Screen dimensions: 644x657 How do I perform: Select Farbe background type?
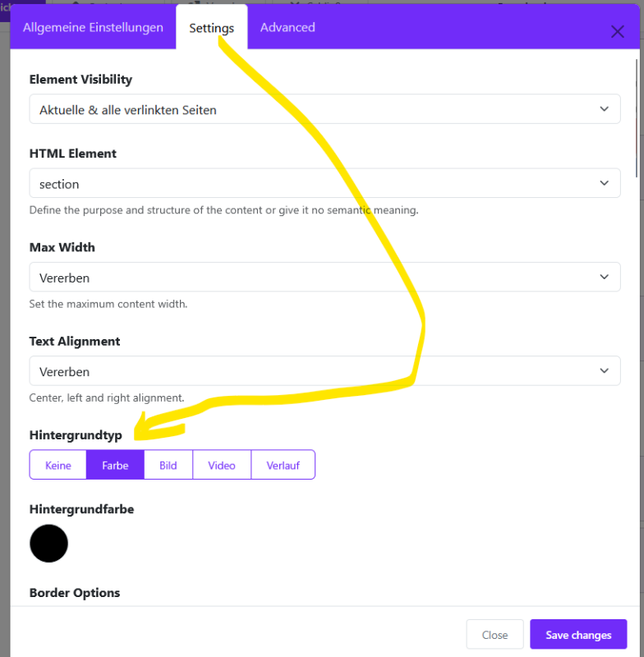[115, 465]
